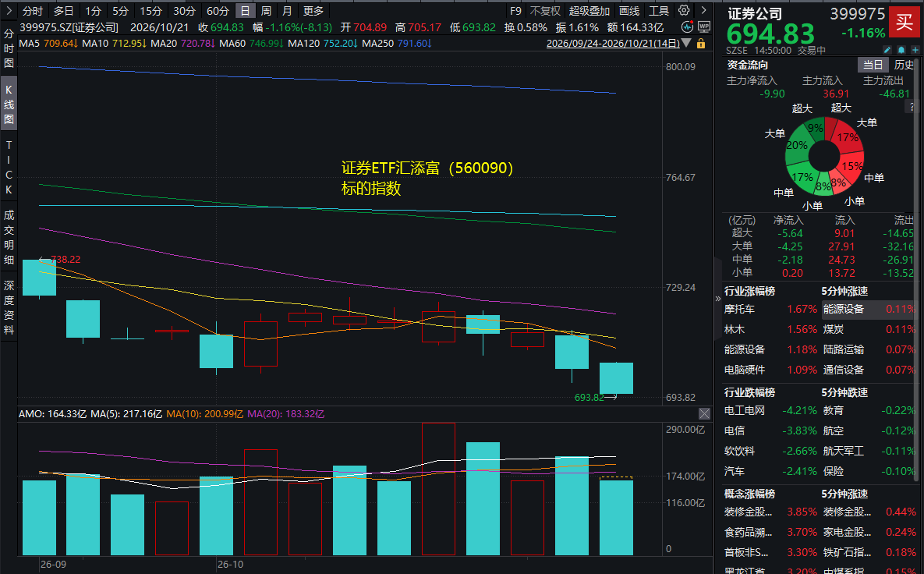The image size is (924, 574).
Task: Open TICK view in left sidebar
Action: 9,168
